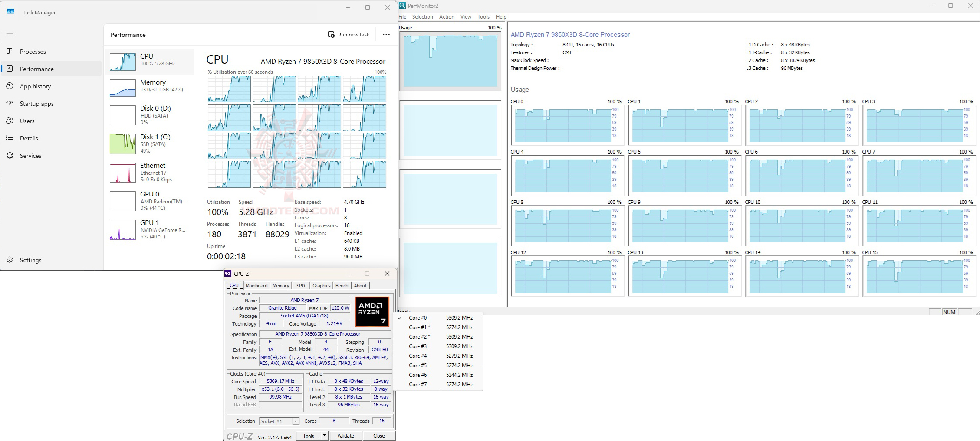
Task: Click the Details list icon
Action: pos(10,138)
